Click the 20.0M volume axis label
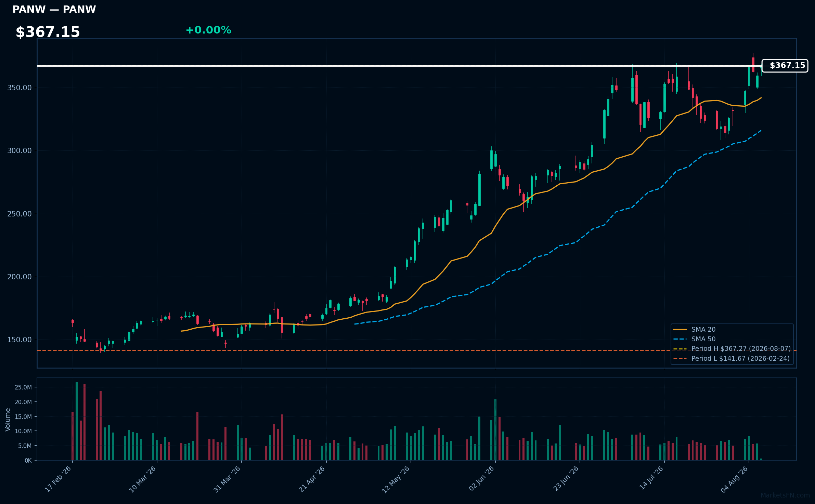The width and height of the screenshot is (815, 504). pos(23,402)
